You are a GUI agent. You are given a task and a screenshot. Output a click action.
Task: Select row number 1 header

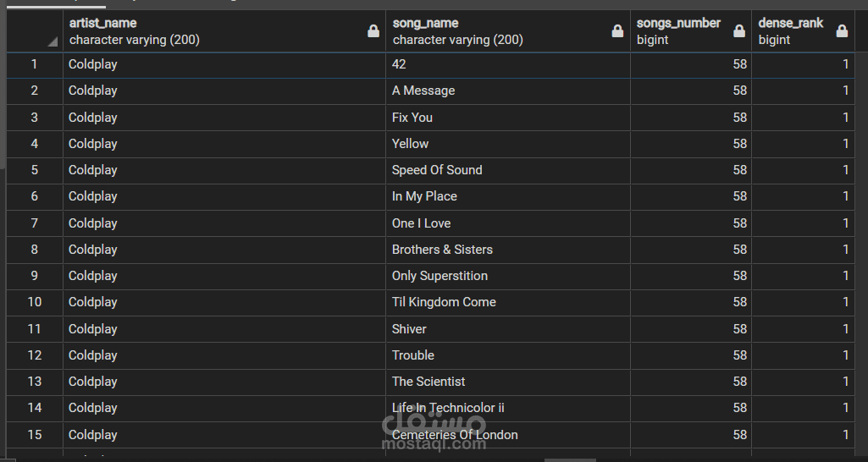(x=35, y=64)
